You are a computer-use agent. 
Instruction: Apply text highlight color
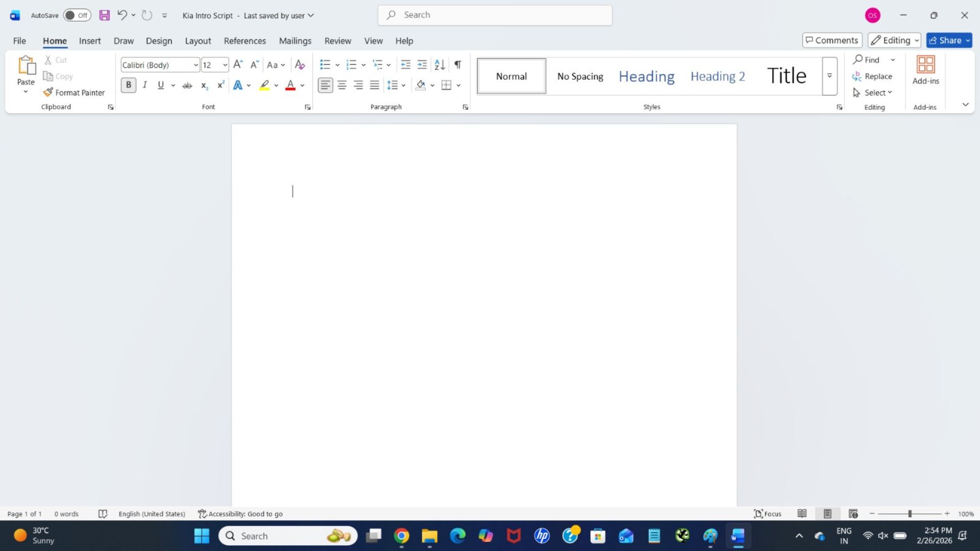click(x=263, y=85)
